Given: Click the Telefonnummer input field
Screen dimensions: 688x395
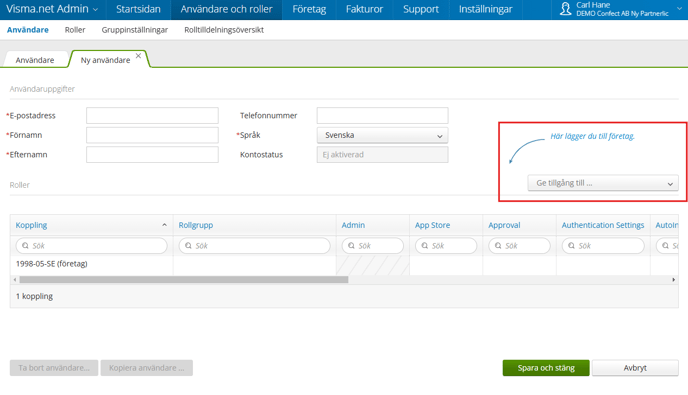Looking at the screenshot, I should click(383, 115).
